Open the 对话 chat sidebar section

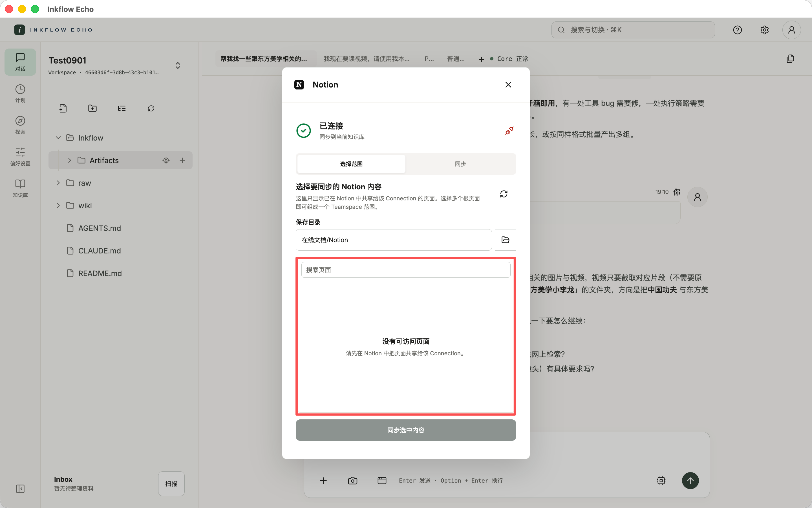pyautogui.click(x=20, y=62)
